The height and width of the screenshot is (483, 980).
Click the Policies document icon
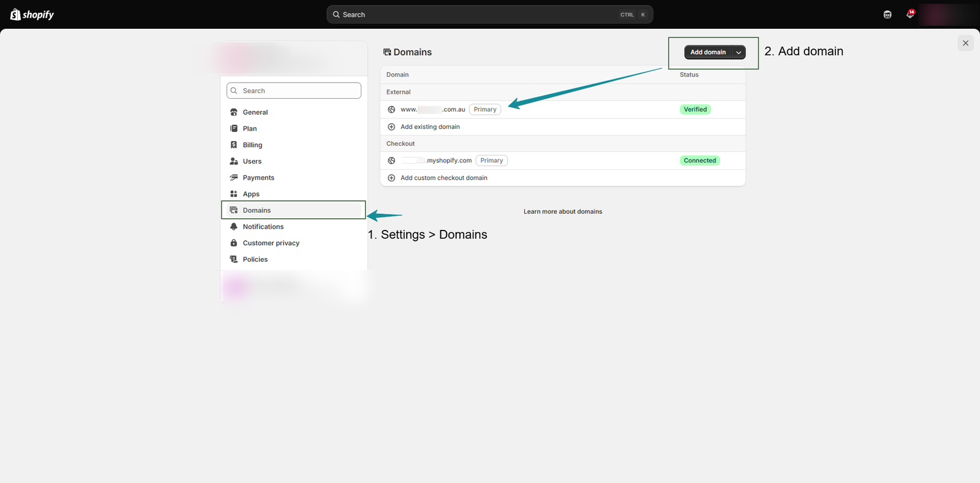233,259
